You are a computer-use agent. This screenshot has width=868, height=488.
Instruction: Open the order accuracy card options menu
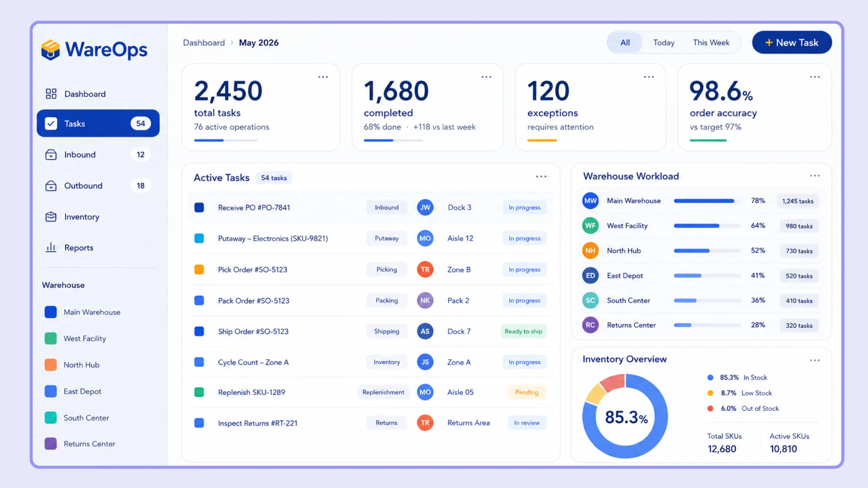(815, 77)
